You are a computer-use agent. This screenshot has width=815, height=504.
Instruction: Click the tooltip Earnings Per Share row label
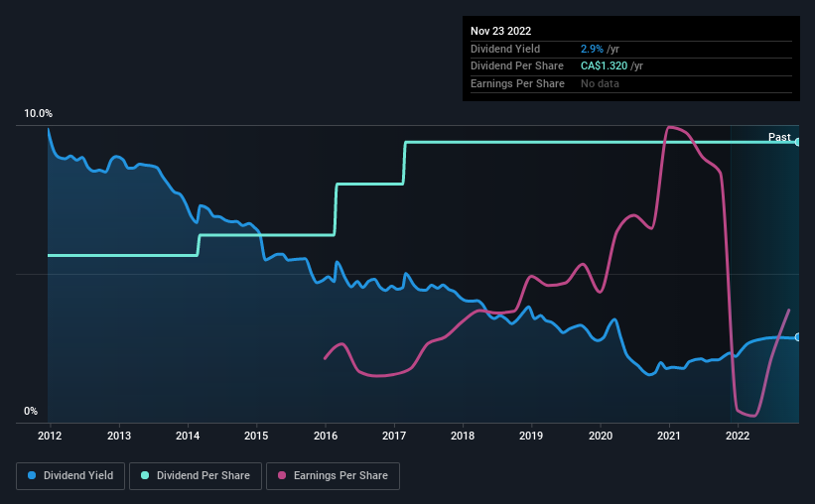tap(517, 83)
